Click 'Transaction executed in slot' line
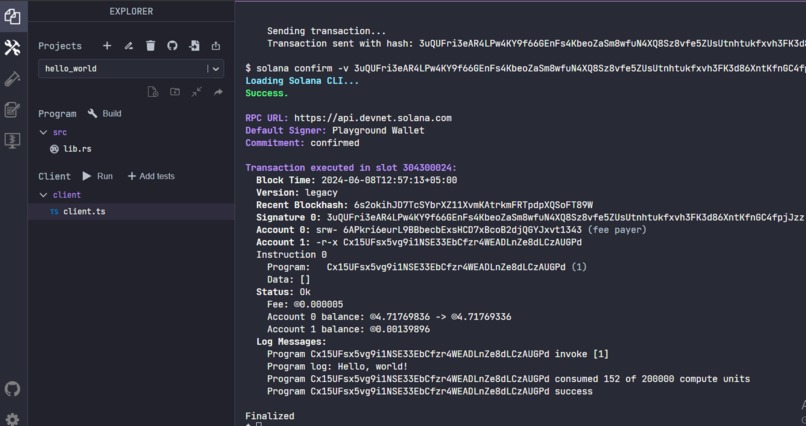The height and width of the screenshot is (426, 806). click(351, 168)
